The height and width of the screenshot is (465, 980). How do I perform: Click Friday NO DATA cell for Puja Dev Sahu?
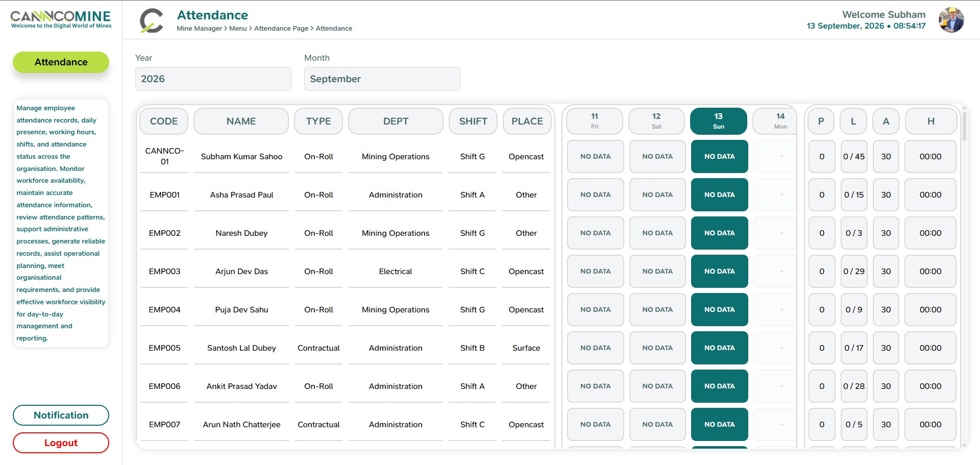coord(596,310)
